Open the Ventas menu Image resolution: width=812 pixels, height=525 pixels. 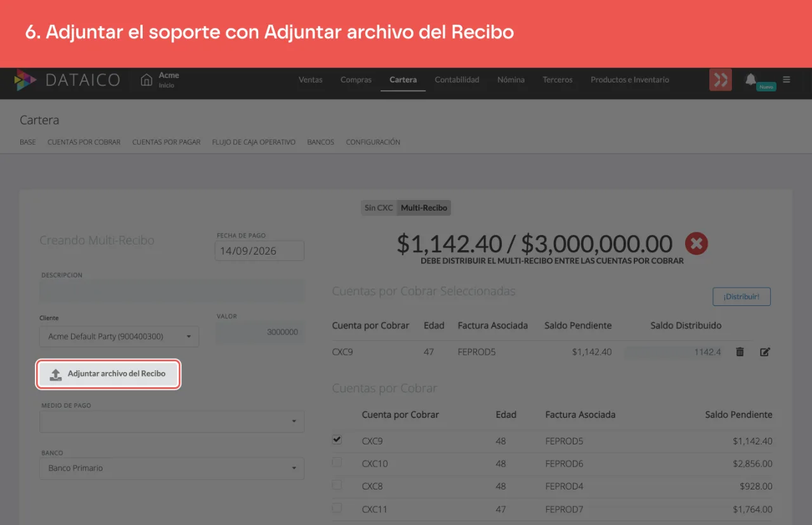311,80
